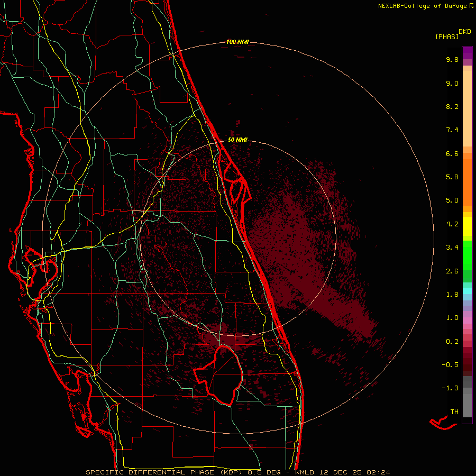Click the 1.8 value on the legend
The width and height of the screenshot is (476, 476).
click(x=452, y=295)
